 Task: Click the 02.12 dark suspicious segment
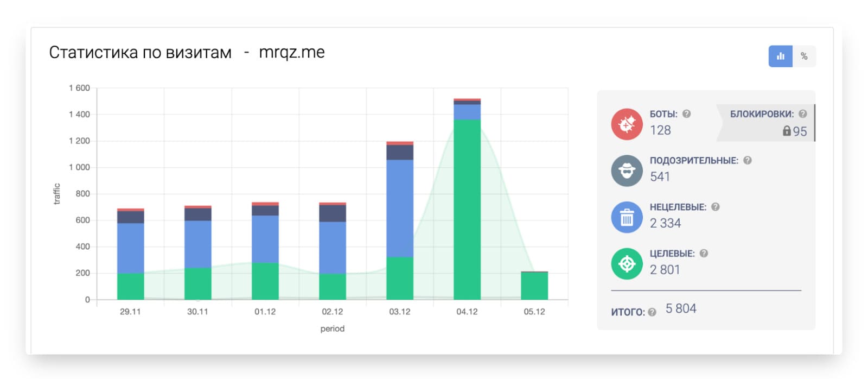(333, 213)
